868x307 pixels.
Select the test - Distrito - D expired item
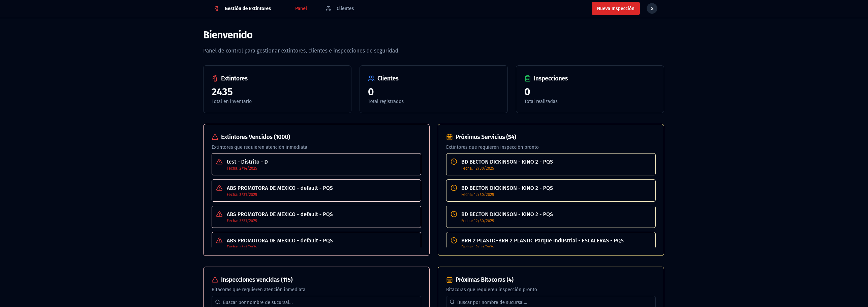coord(316,164)
